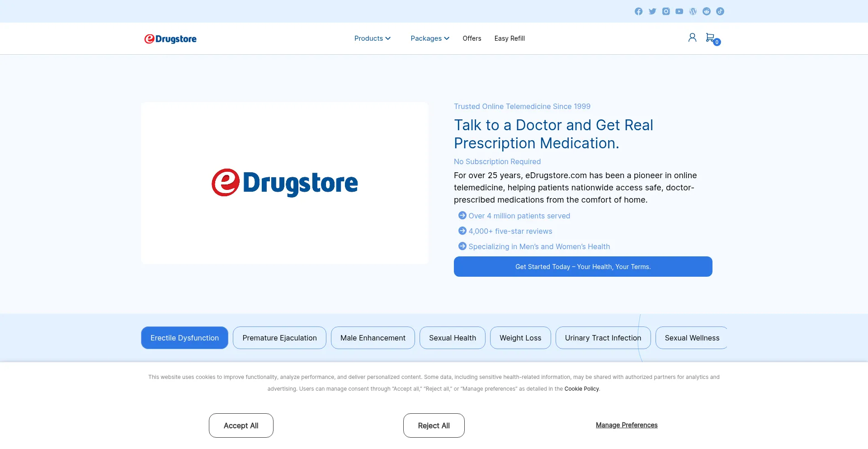Switch to the Weight Loss tab
The width and height of the screenshot is (868, 449).
520,338
